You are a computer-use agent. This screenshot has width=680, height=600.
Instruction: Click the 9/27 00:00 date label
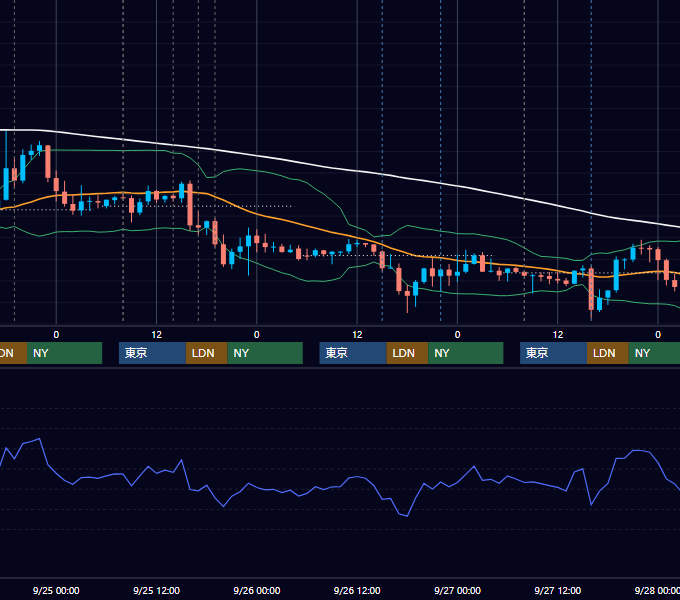(x=457, y=590)
